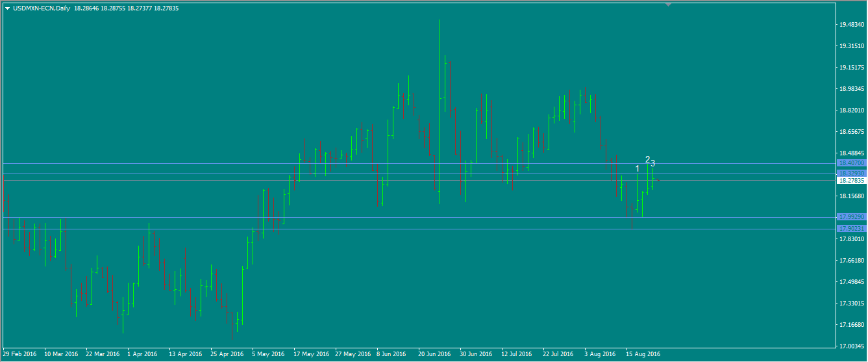
Task: Open the chart menu arrow beside USDMXN-ECN
Action: click(x=7, y=8)
